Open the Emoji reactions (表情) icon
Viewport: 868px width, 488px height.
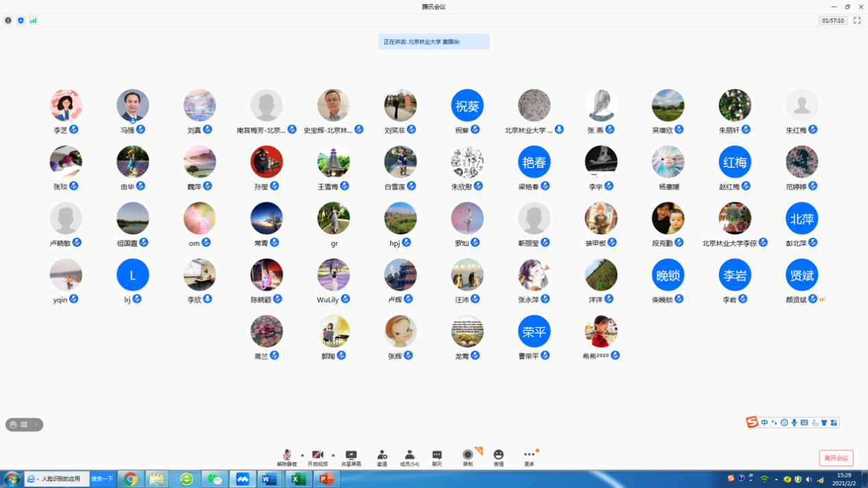[499, 457]
